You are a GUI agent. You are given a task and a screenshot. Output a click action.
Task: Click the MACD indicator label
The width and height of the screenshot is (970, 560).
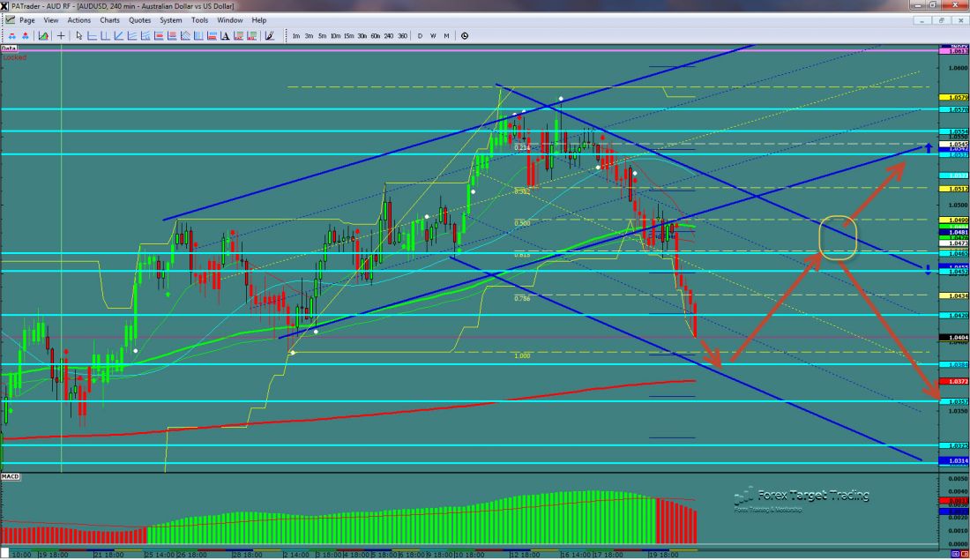tap(11, 476)
